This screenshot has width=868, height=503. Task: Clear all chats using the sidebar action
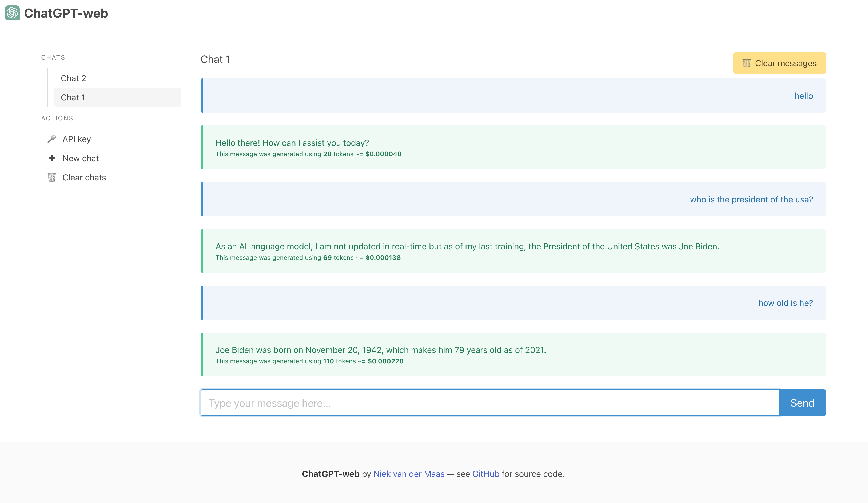point(84,177)
